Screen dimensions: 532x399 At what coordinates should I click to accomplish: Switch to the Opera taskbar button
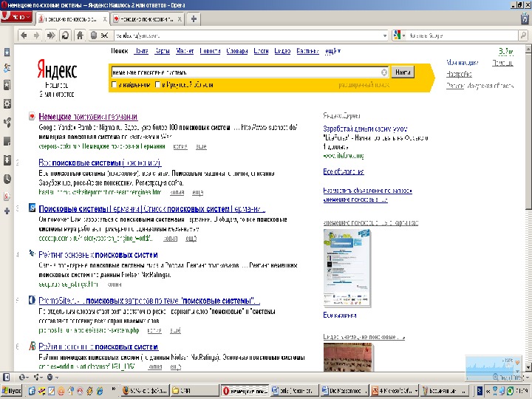245,391
